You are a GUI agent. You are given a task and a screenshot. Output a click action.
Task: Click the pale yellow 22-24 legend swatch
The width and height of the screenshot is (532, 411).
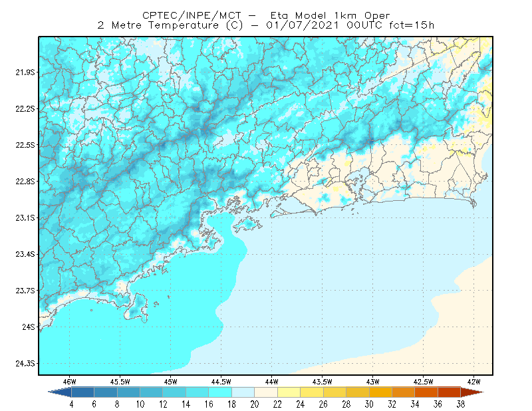pyautogui.click(x=289, y=392)
